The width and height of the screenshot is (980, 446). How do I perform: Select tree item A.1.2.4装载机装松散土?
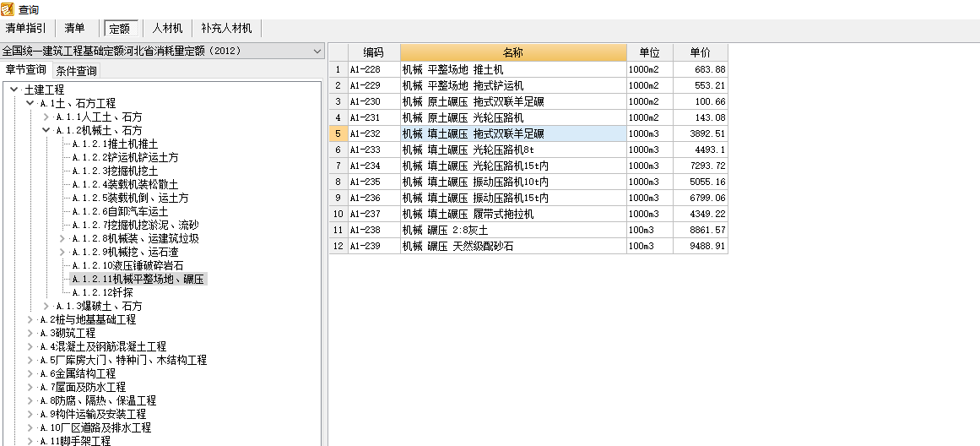[125, 184]
